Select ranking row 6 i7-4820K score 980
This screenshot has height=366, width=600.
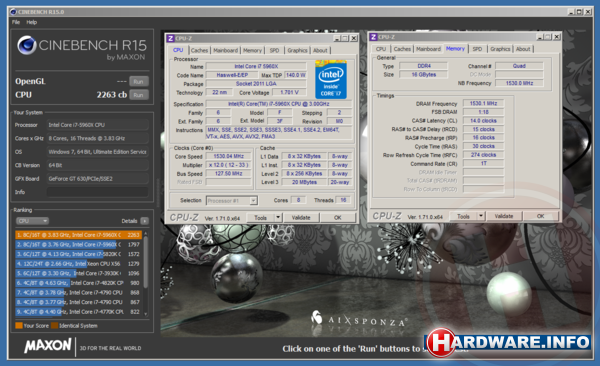(x=78, y=283)
